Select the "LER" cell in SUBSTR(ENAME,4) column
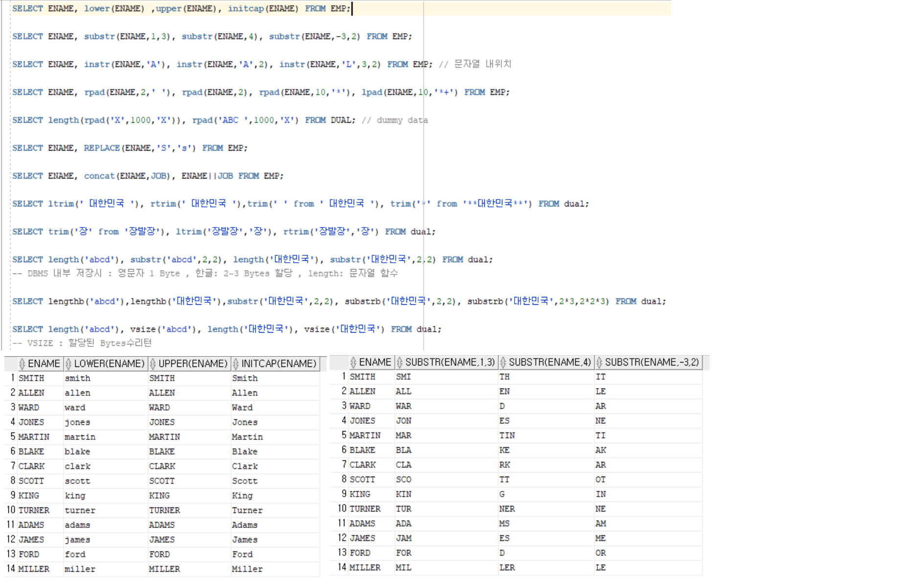The height and width of the screenshot is (588, 906). pos(507,567)
